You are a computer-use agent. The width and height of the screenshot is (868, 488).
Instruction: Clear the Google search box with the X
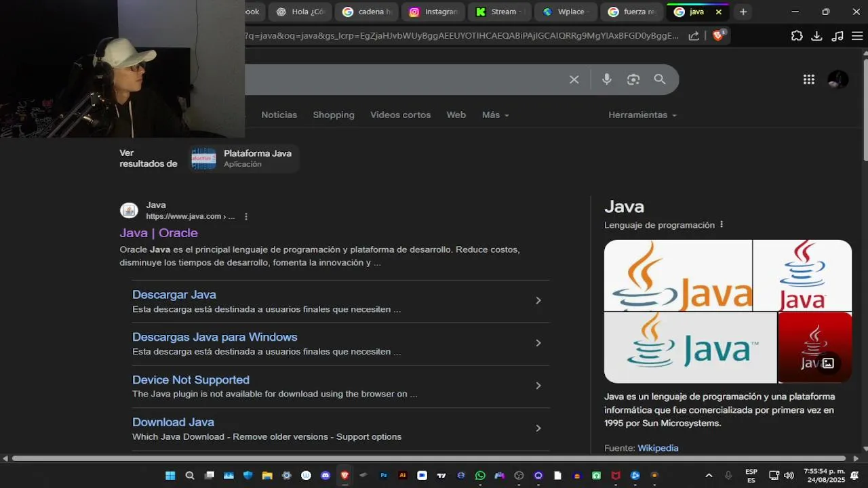click(x=574, y=80)
